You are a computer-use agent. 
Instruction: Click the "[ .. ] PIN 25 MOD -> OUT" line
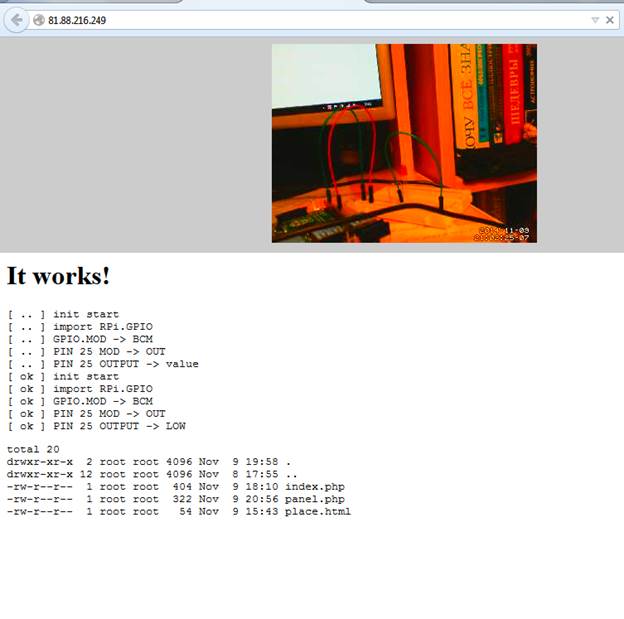tap(86, 352)
